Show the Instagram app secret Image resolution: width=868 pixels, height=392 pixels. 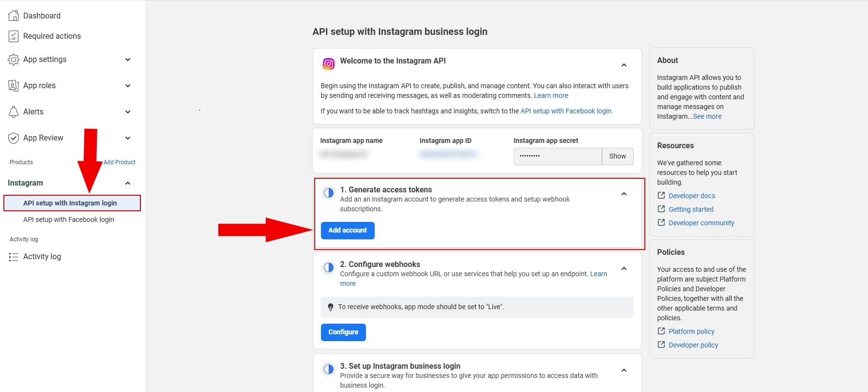[x=618, y=157]
